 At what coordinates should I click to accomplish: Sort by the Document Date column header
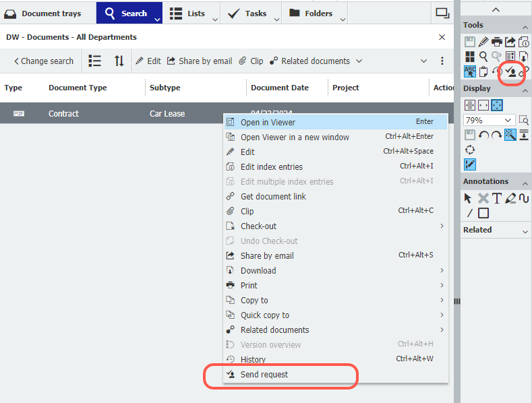(280, 88)
